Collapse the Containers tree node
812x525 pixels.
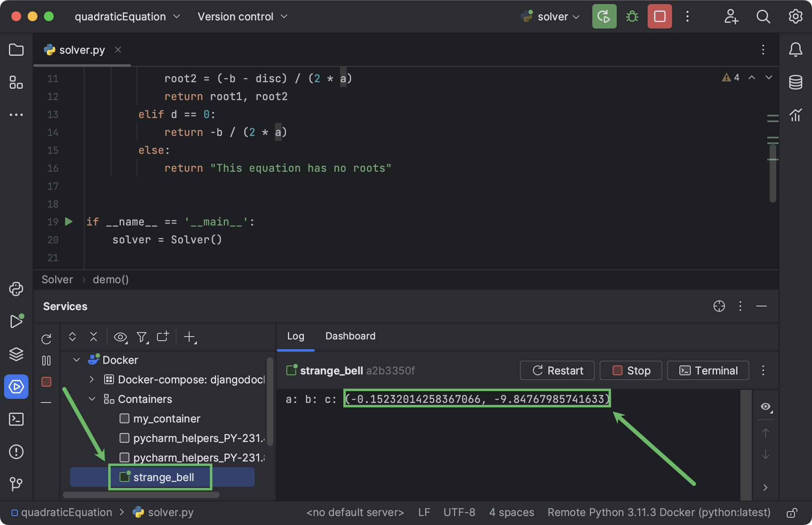click(x=92, y=399)
